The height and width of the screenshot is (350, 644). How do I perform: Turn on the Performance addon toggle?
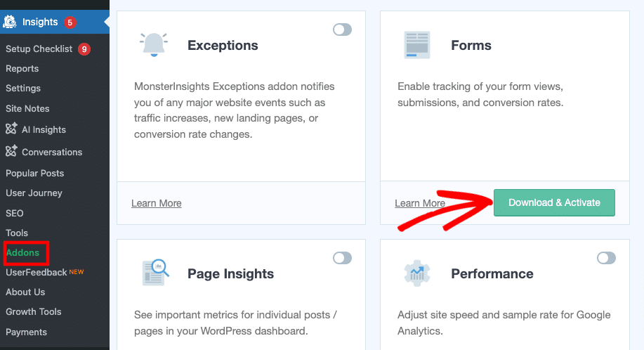pyautogui.click(x=605, y=258)
